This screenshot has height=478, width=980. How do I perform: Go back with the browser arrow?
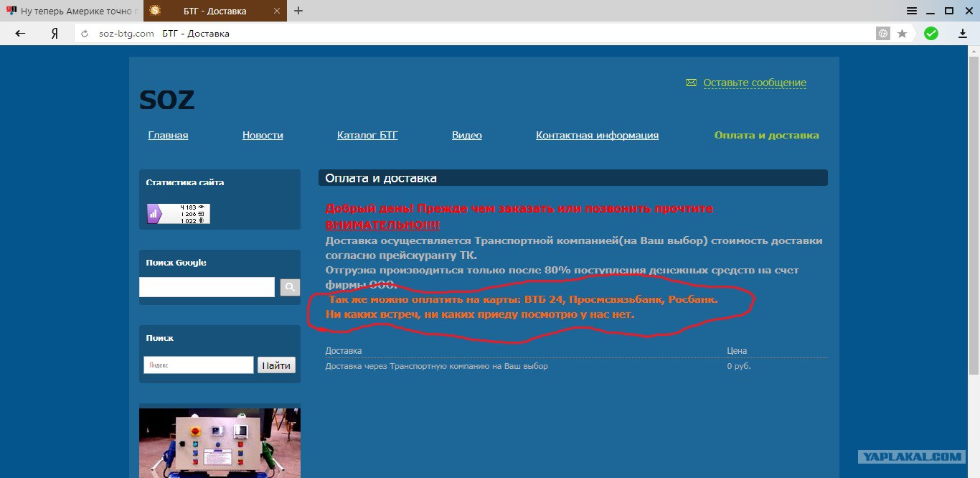(20, 33)
